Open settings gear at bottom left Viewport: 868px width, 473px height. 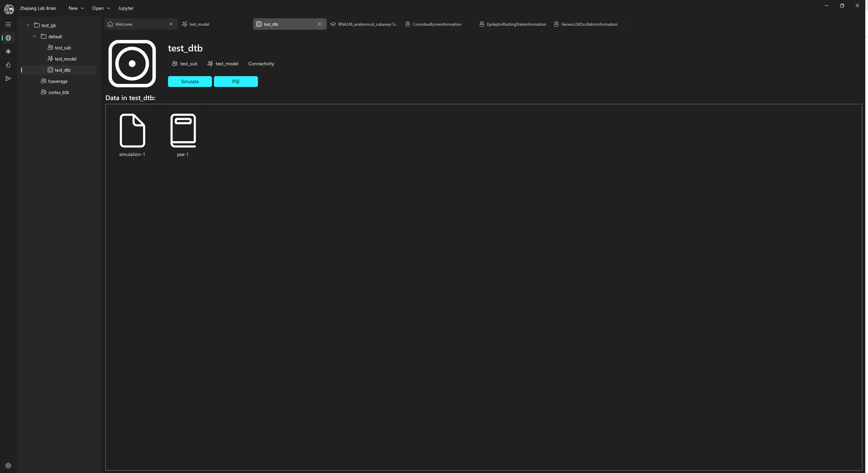[8, 466]
